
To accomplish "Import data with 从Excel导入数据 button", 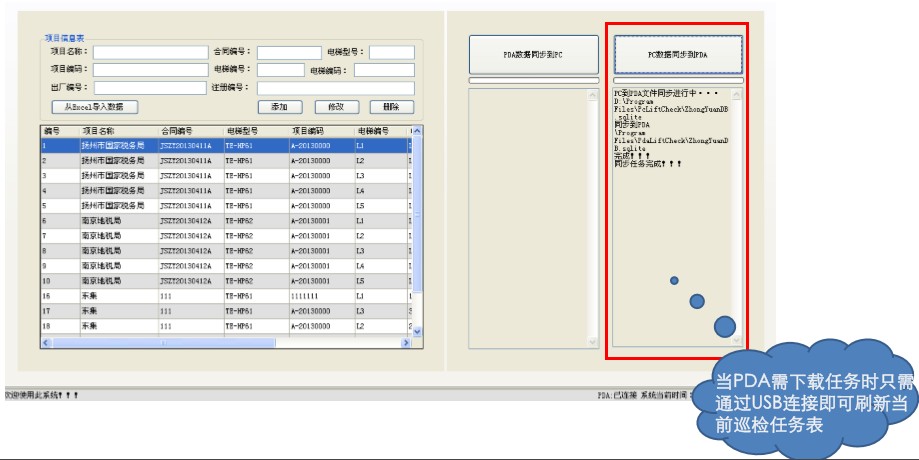I will [x=95, y=107].
